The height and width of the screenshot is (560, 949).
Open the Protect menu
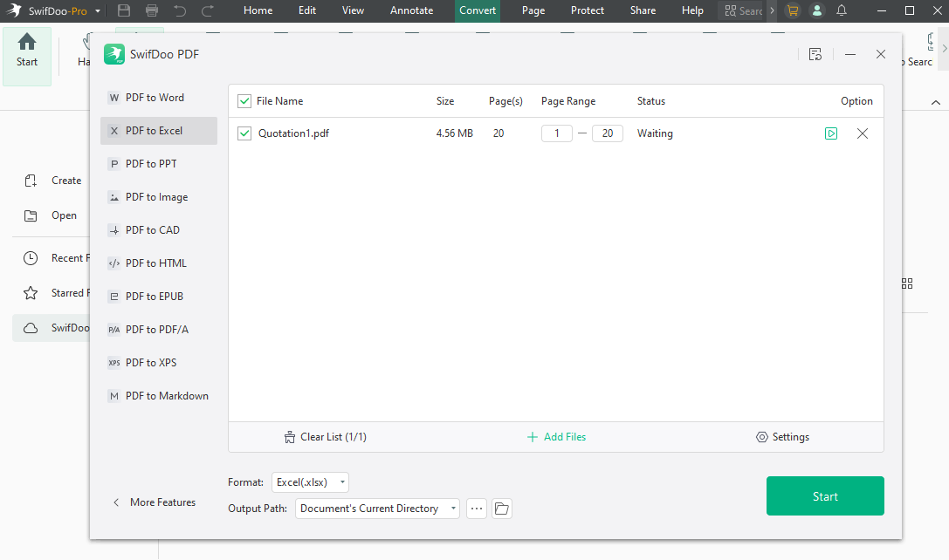(587, 10)
